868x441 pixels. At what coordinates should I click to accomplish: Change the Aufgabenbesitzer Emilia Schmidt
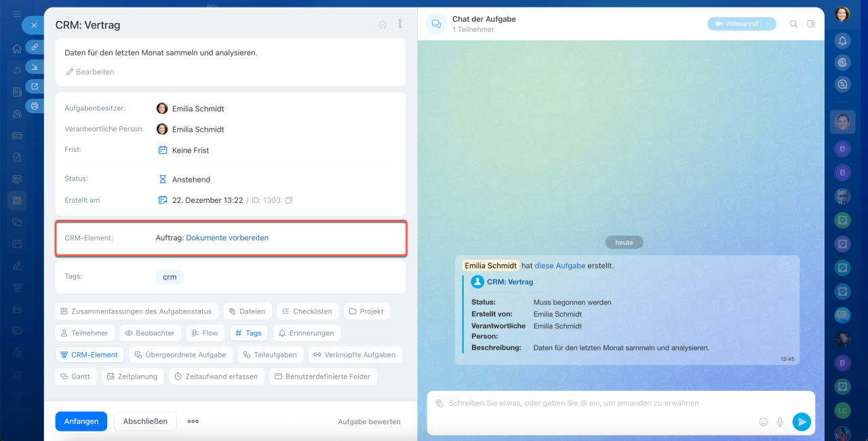click(x=191, y=109)
